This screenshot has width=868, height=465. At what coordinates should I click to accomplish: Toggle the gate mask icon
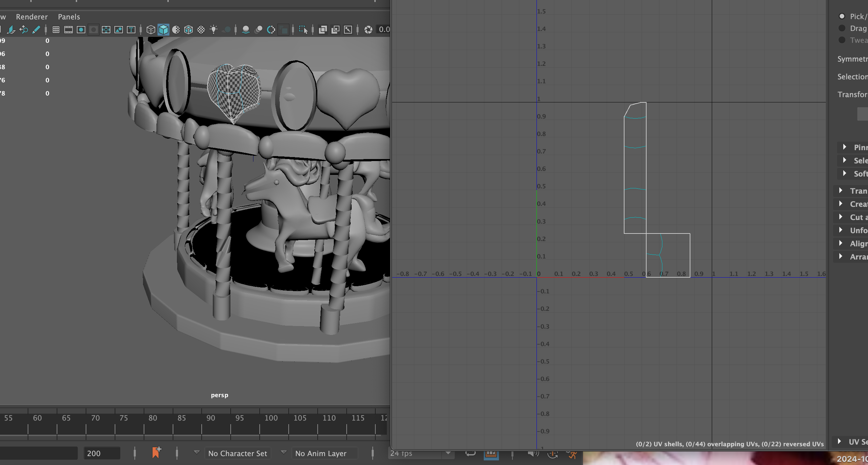(x=94, y=30)
